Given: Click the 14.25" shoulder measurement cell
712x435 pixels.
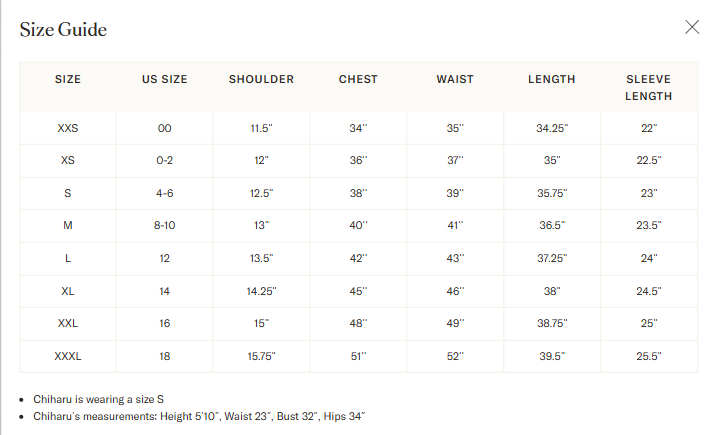Looking at the screenshot, I should click(261, 291).
